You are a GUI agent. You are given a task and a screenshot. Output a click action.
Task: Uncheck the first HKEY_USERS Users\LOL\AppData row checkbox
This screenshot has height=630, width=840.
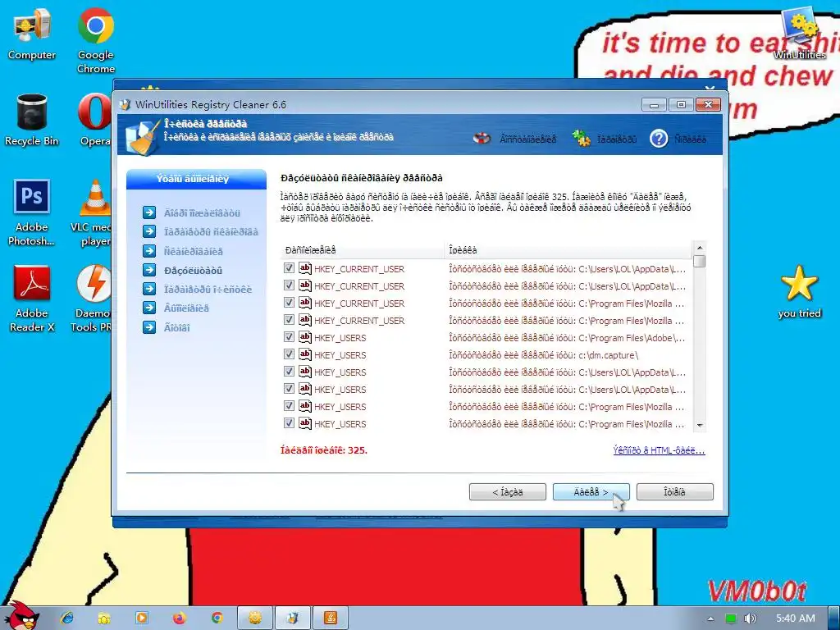pyautogui.click(x=289, y=372)
